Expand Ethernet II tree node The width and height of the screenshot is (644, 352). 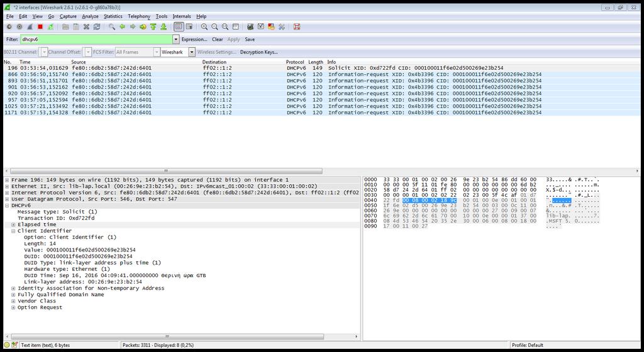point(7,186)
